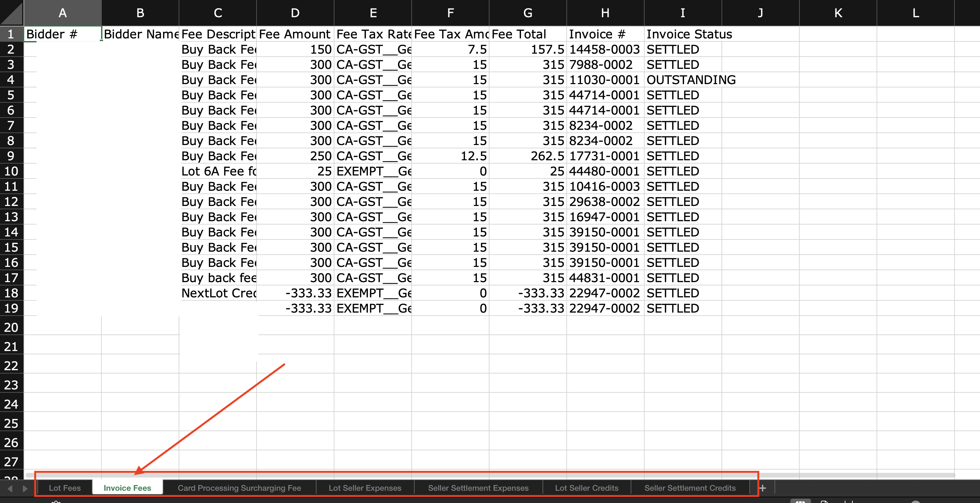Screen dimensions: 980x503
Task: Click the lowercase 'Buy back fee' cell
Action: tap(218, 278)
